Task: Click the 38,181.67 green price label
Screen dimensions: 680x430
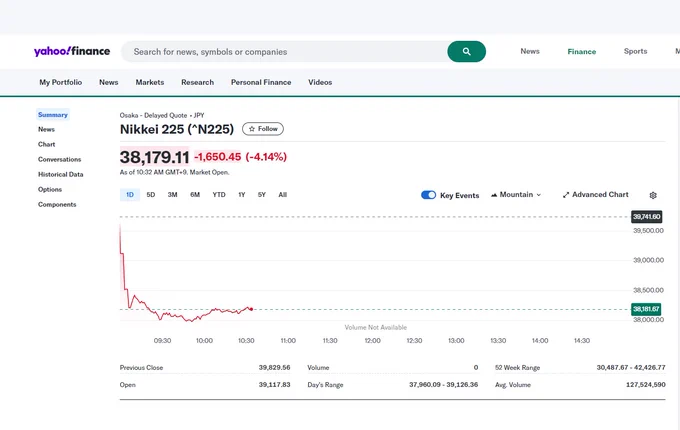Action: click(646, 309)
